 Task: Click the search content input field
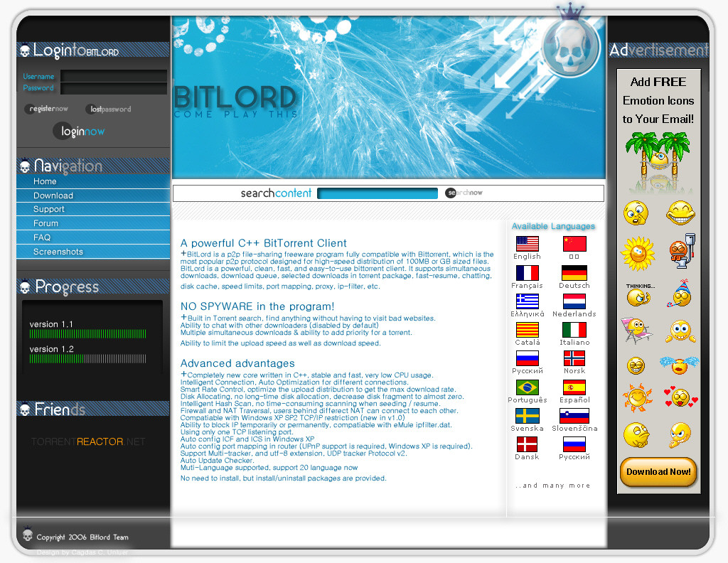pyautogui.click(x=378, y=193)
